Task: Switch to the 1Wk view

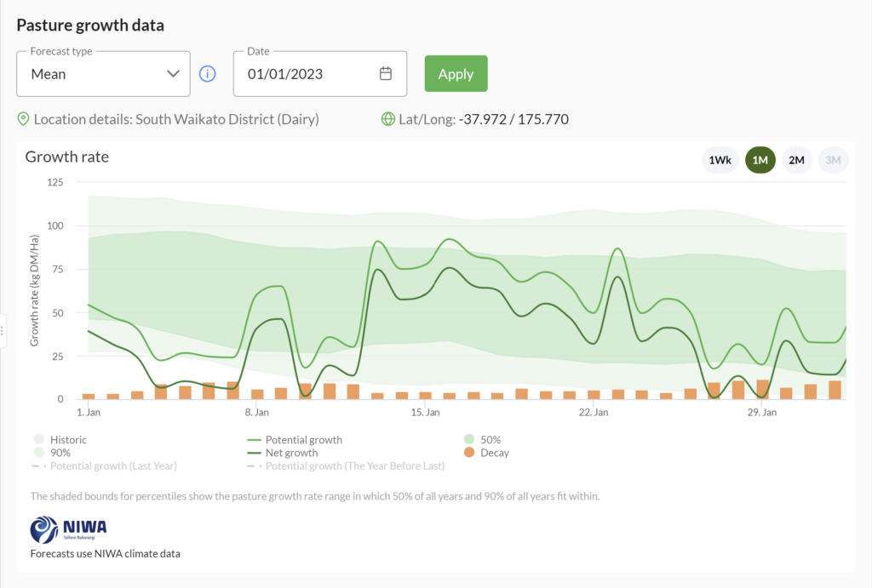Action: [x=720, y=159]
